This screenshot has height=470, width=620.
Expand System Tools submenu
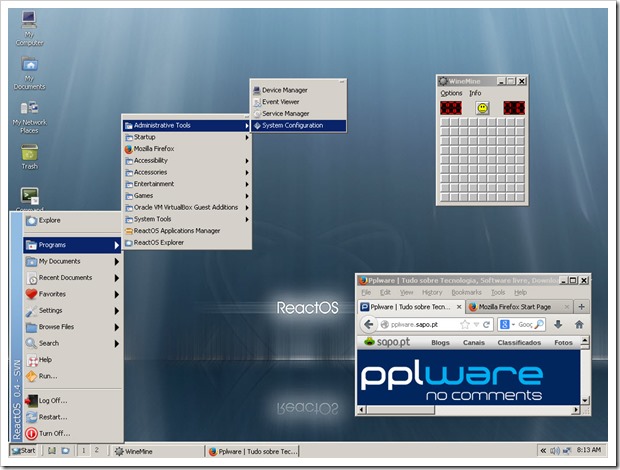[x=187, y=219]
